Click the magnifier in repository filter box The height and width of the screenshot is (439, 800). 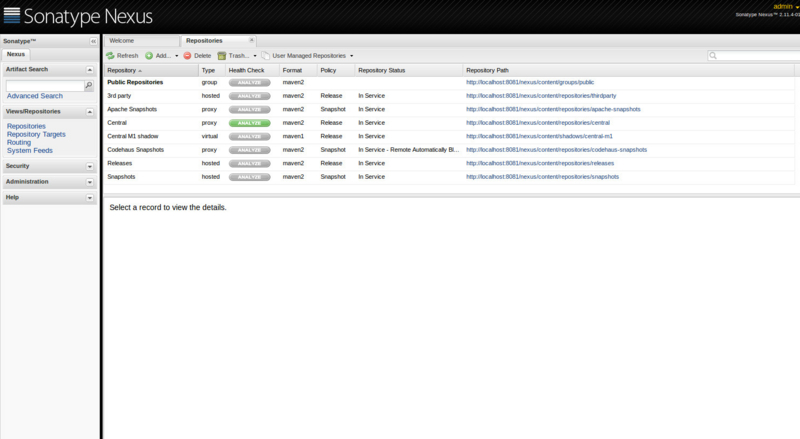point(713,56)
